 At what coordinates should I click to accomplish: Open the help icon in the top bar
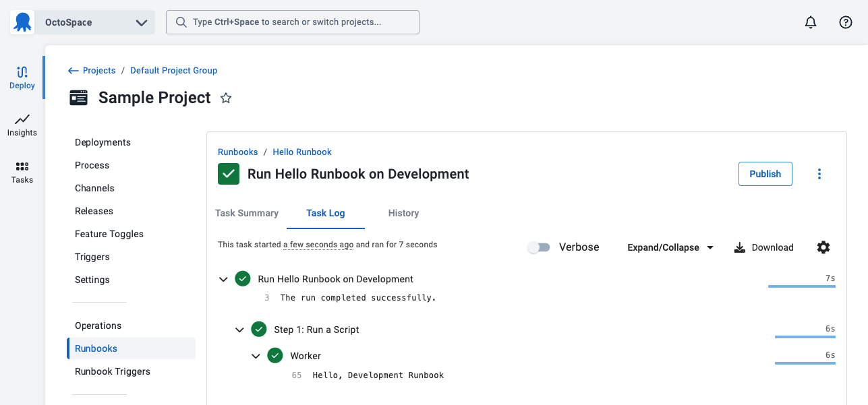point(845,22)
